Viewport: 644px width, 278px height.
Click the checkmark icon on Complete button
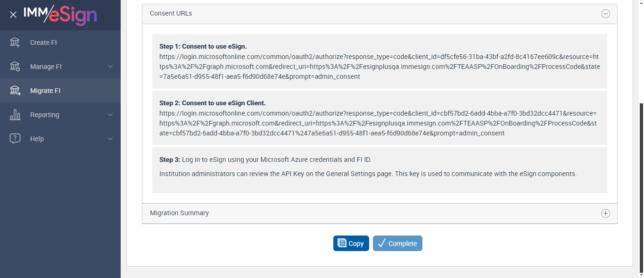pos(382,243)
